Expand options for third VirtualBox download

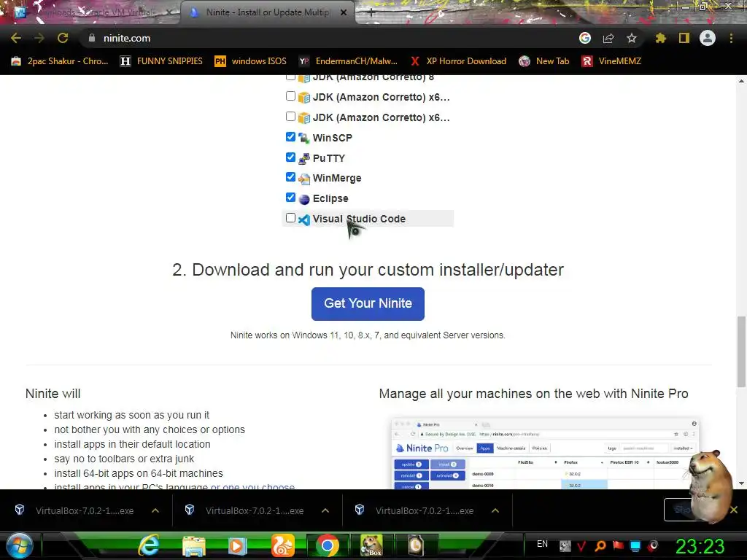pyautogui.click(x=495, y=510)
